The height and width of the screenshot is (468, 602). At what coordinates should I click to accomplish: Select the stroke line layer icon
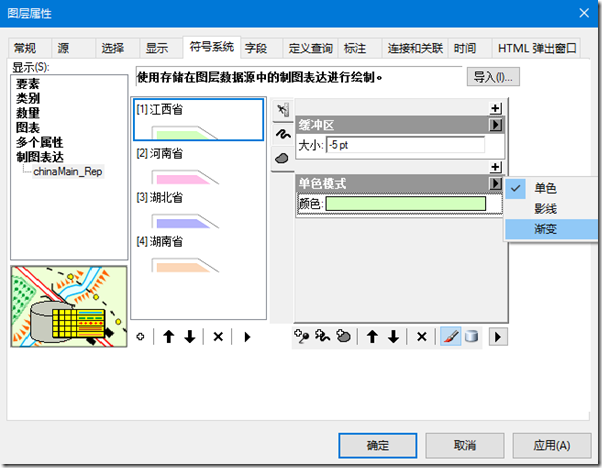pyautogui.click(x=283, y=134)
